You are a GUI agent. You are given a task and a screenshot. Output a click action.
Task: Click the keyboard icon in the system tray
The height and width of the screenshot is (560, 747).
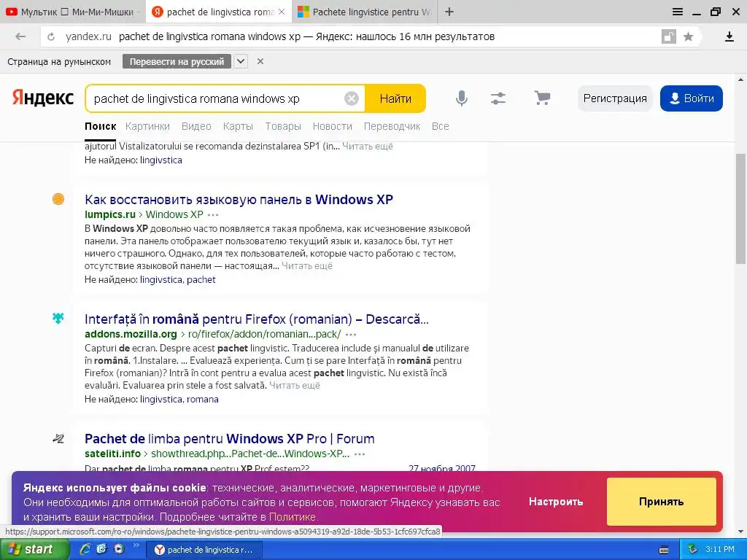[664, 550]
